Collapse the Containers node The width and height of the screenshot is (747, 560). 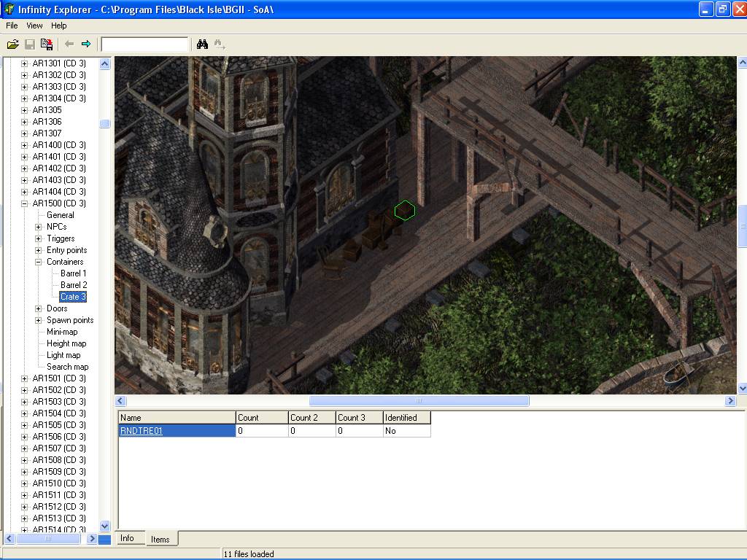point(39,262)
